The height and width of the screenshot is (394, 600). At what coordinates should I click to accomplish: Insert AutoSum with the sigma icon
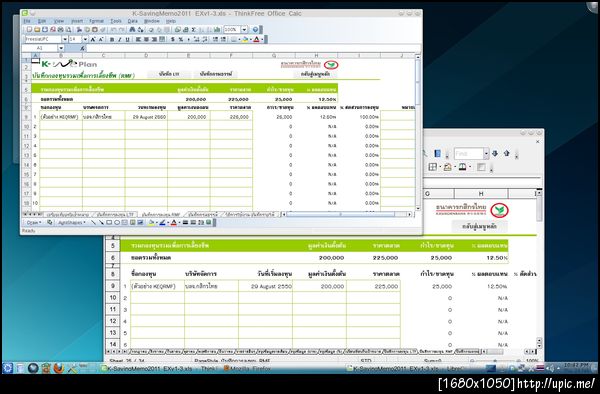(194, 29)
